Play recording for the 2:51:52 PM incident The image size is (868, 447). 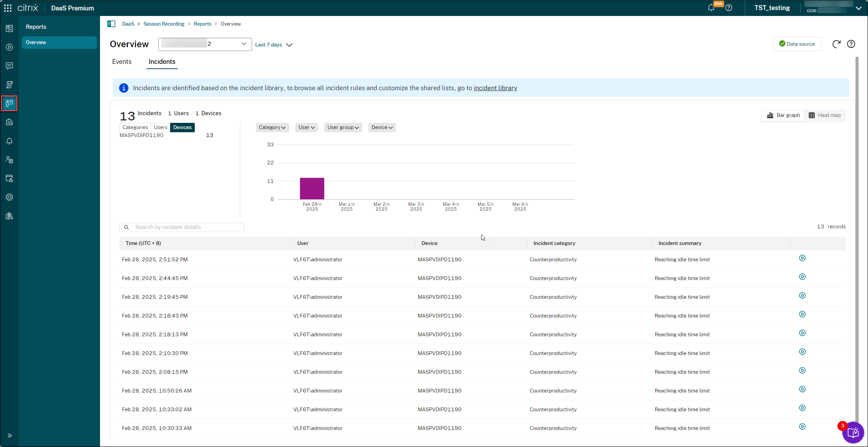click(802, 258)
